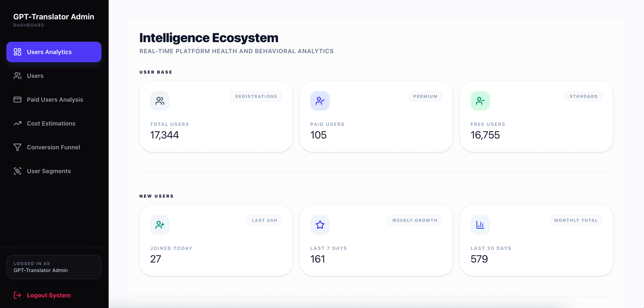Click the PREMIUM badge on Paid Users card
This screenshot has width=644, height=308.
[425, 96]
